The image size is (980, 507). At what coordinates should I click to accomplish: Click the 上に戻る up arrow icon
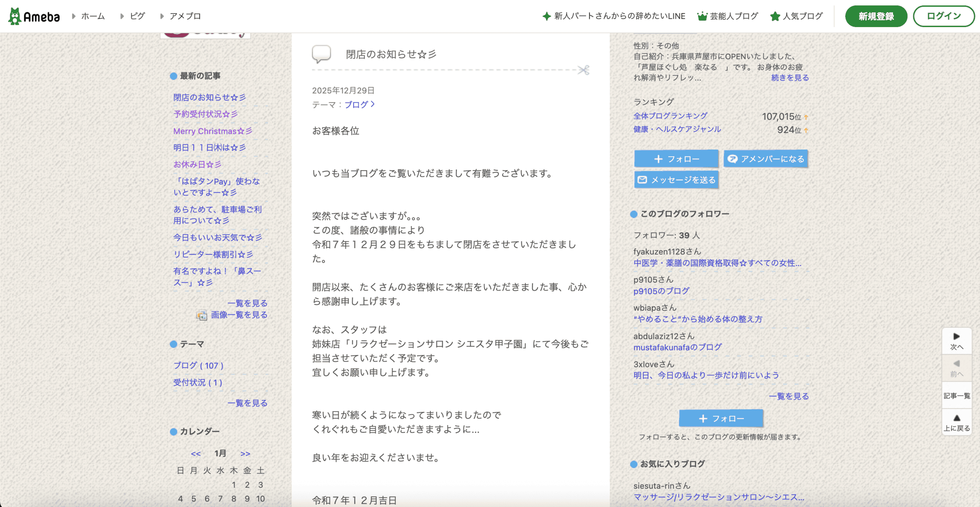tap(956, 418)
